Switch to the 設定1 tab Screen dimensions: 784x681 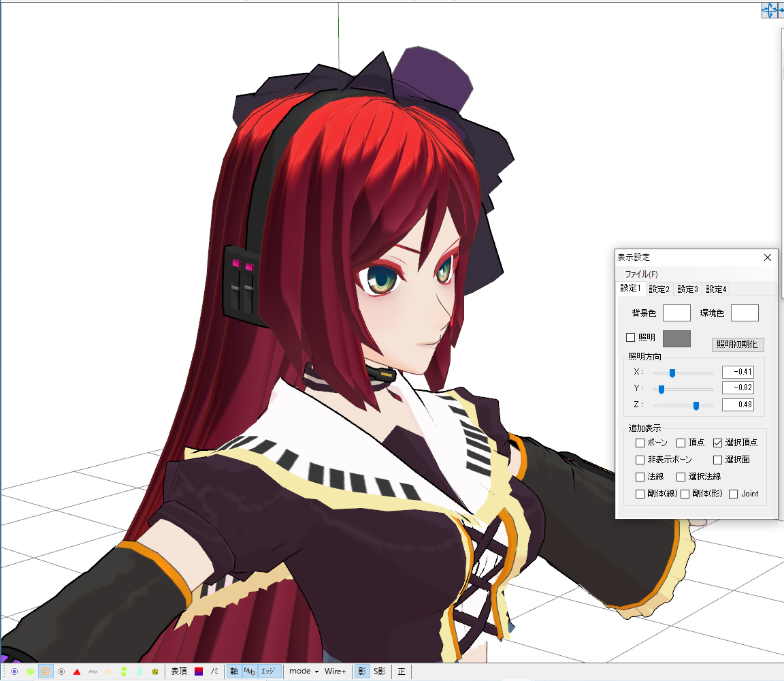coord(630,288)
